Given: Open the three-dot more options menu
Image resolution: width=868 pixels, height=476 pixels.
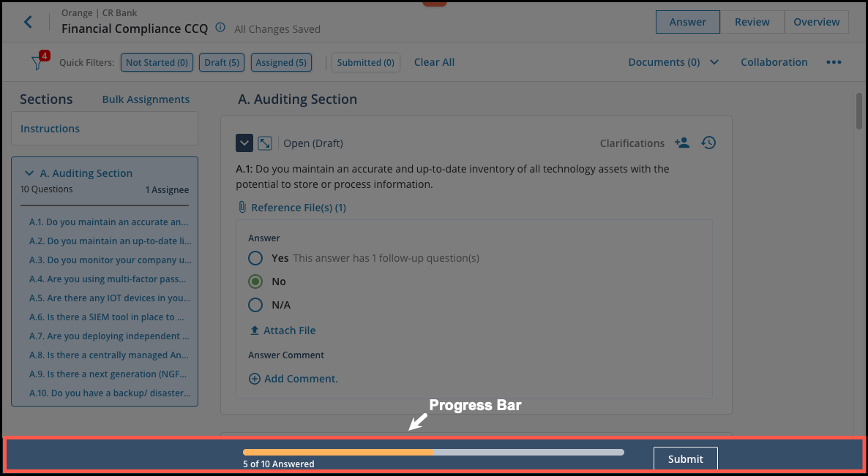Looking at the screenshot, I should click(x=834, y=63).
